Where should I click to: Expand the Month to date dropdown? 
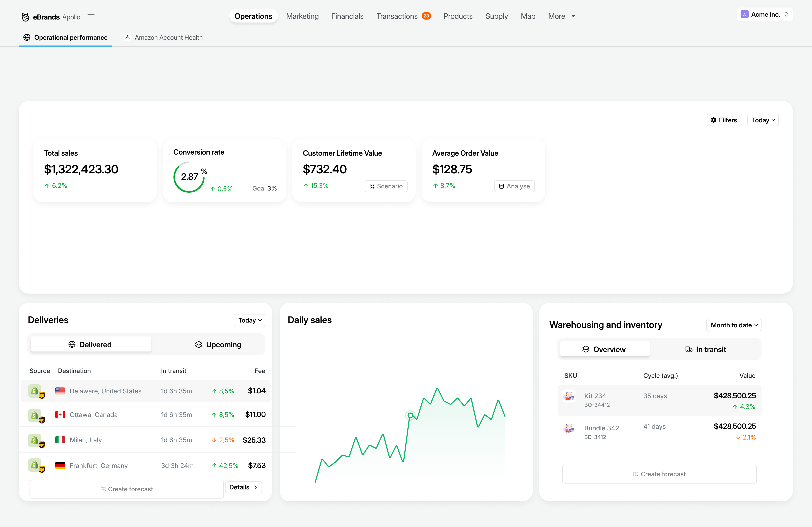pos(734,325)
